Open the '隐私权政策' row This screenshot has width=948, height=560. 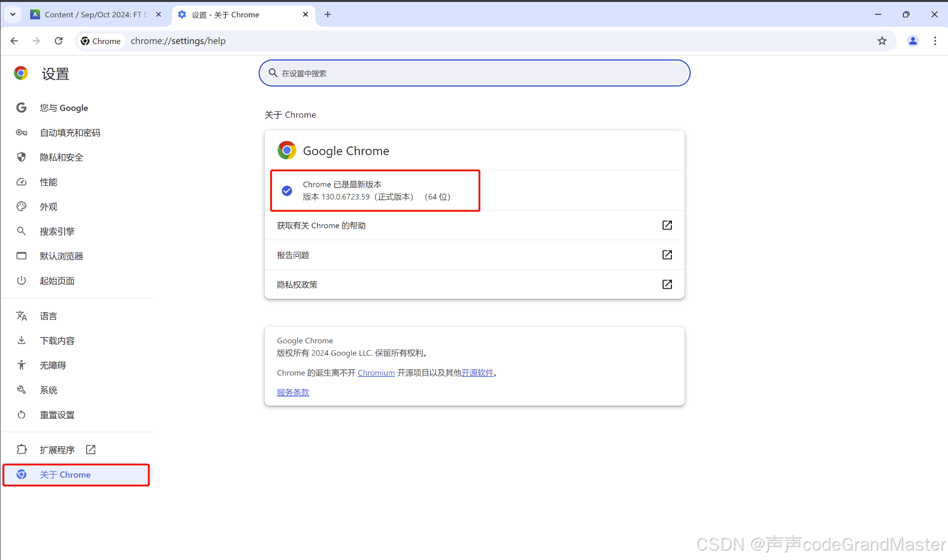[x=474, y=284]
